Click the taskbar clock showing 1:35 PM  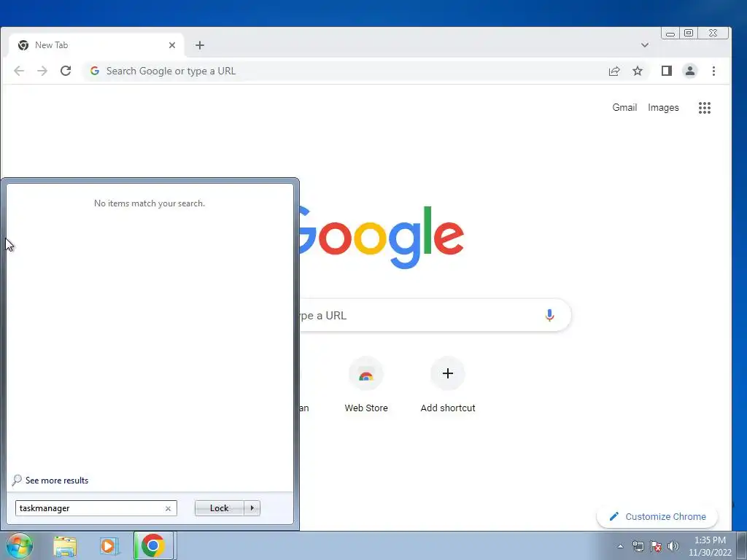pyautogui.click(x=710, y=546)
